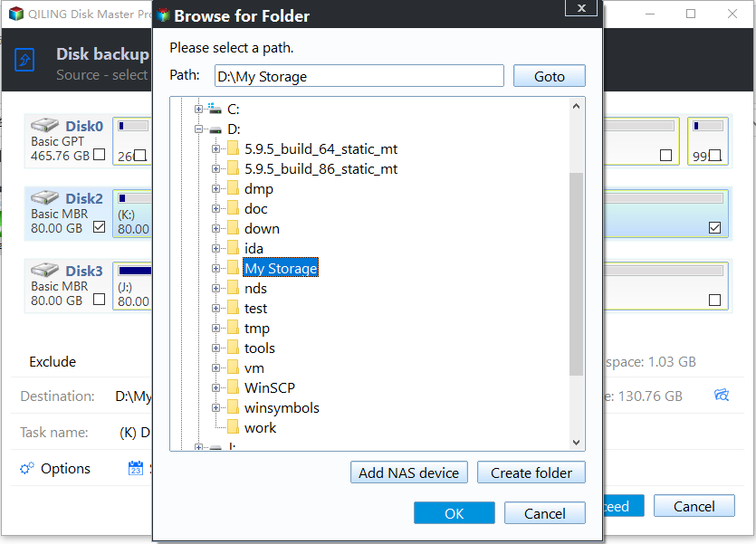Click the My Storage folder icon

233,267
